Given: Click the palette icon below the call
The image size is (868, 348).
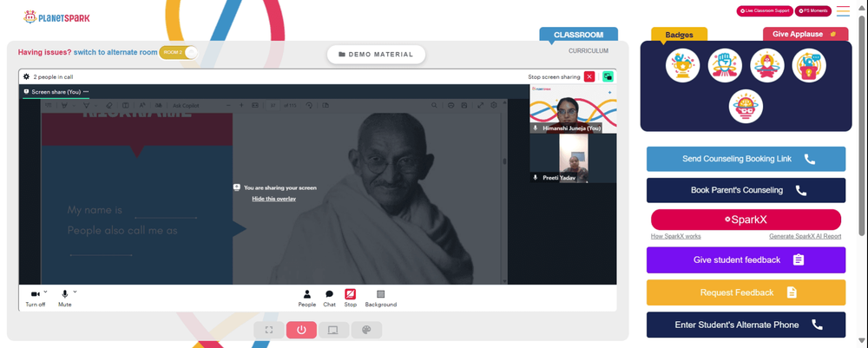Looking at the screenshot, I should (x=366, y=330).
